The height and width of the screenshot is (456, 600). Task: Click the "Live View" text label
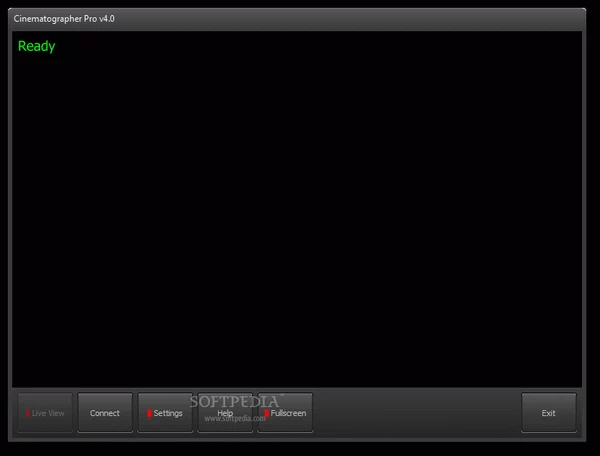click(48, 413)
